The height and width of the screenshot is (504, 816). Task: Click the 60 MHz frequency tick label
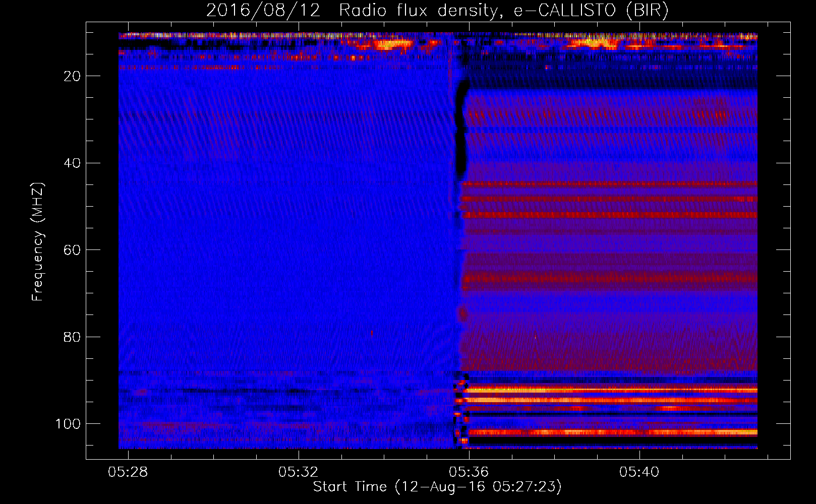coord(72,250)
